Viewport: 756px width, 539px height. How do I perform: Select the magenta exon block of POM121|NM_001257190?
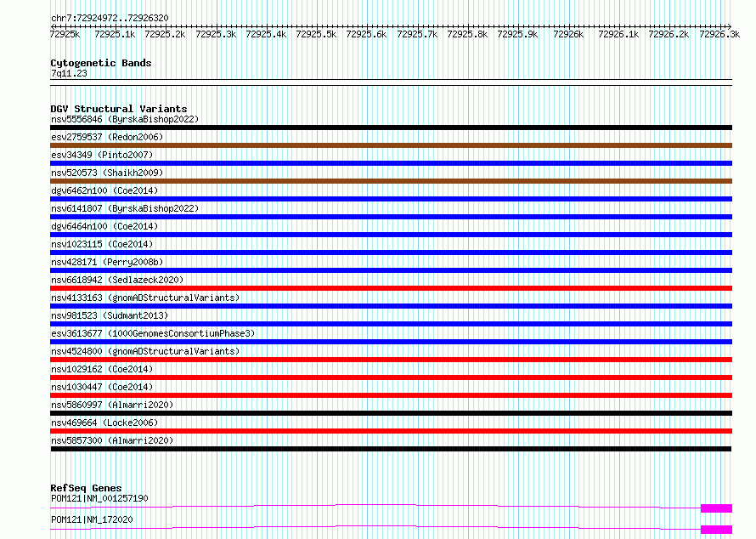click(716, 508)
